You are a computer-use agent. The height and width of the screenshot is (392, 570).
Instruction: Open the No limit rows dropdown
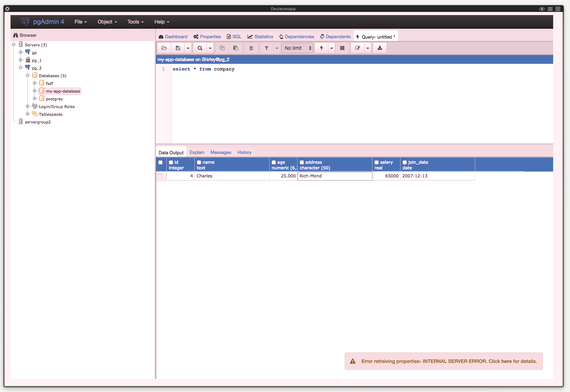point(298,48)
